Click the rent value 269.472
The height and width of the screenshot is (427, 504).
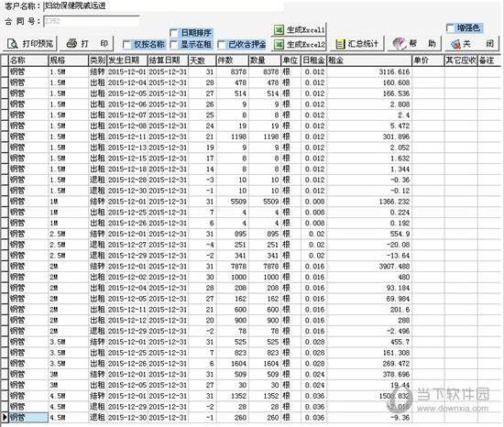click(396, 364)
